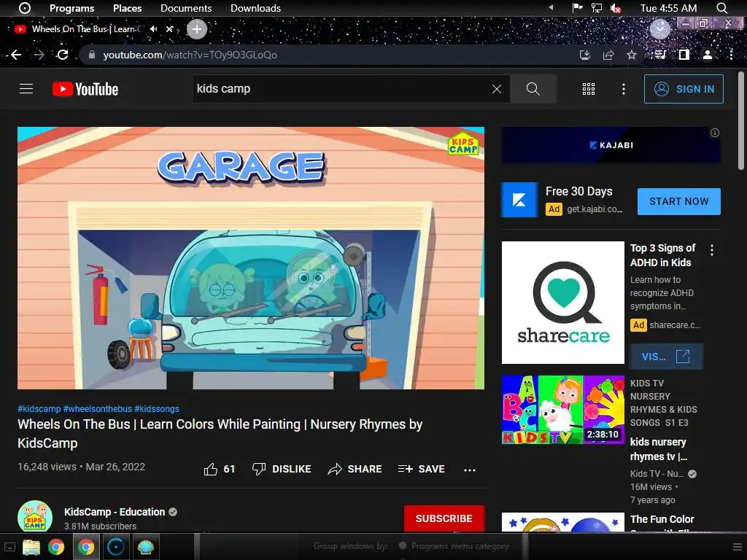Open the Documents menu
The image size is (747, 560).
coord(186,8)
